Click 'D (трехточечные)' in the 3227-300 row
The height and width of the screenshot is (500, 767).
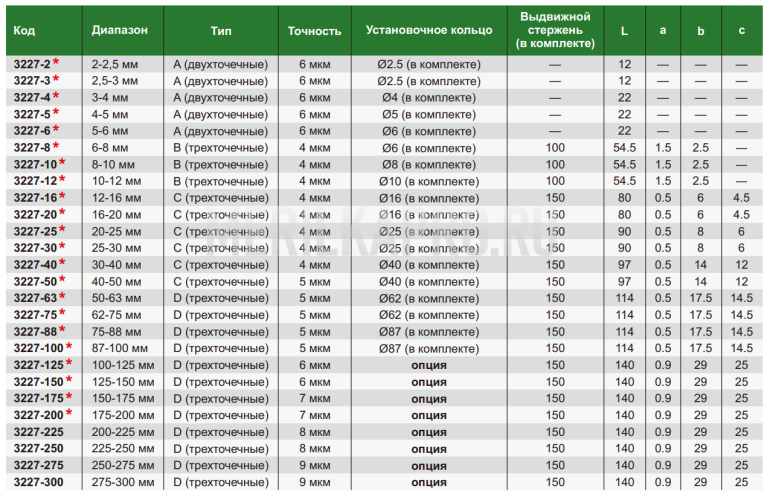[221, 482]
